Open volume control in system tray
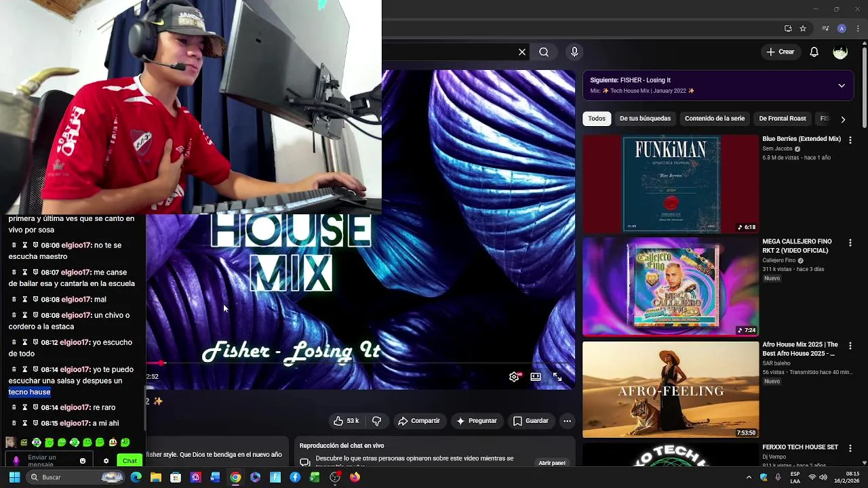Viewport: 868px width, 488px height. (823, 477)
